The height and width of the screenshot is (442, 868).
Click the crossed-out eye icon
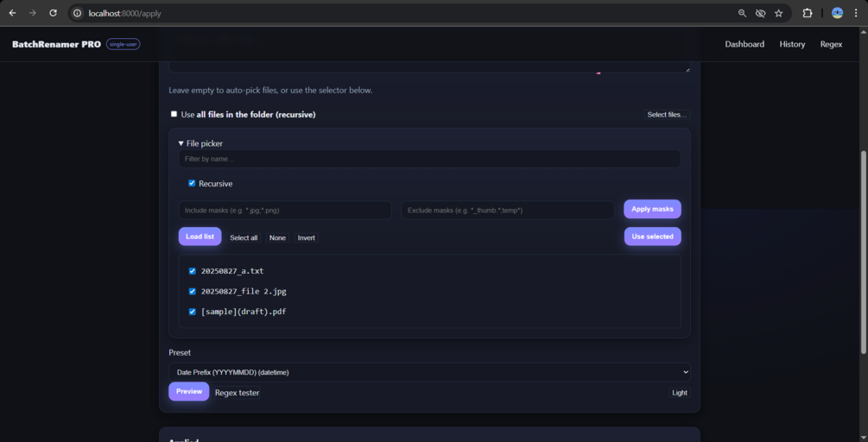[x=761, y=13]
